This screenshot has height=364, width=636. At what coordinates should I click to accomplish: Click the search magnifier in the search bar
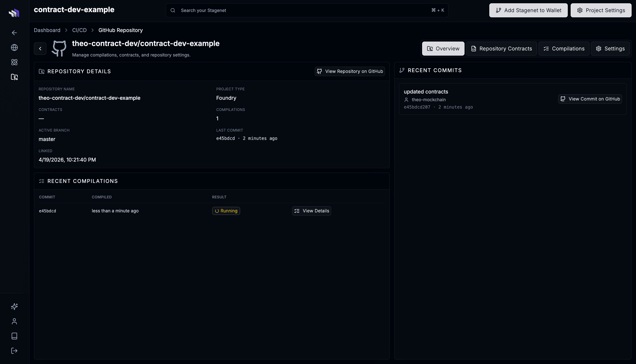click(x=173, y=10)
